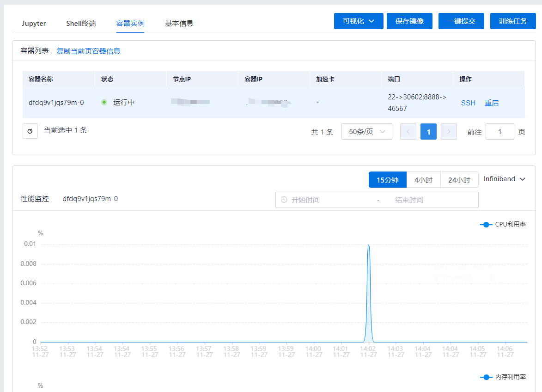
Task: Click the next page arrow icon
Action: pos(449,132)
